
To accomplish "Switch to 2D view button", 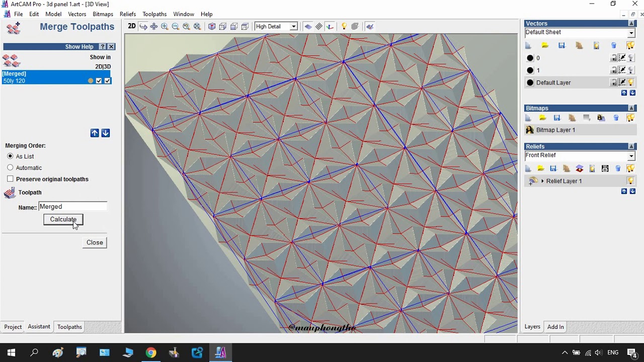I will (131, 26).
